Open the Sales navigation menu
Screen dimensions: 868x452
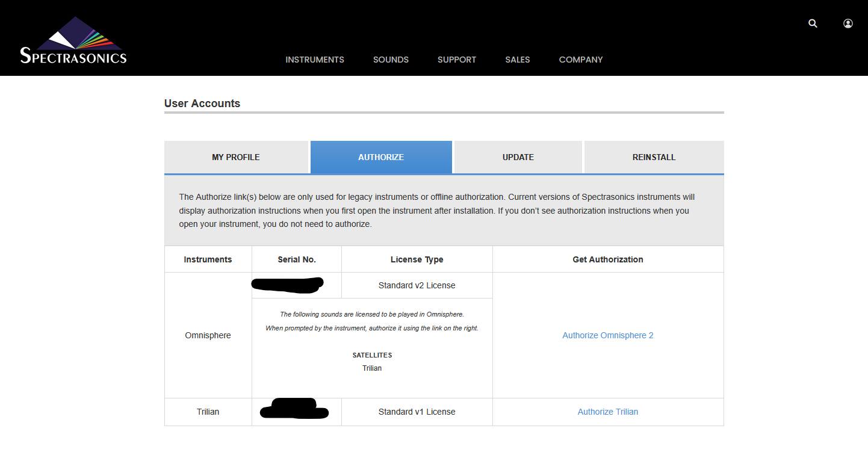point(518,60)
